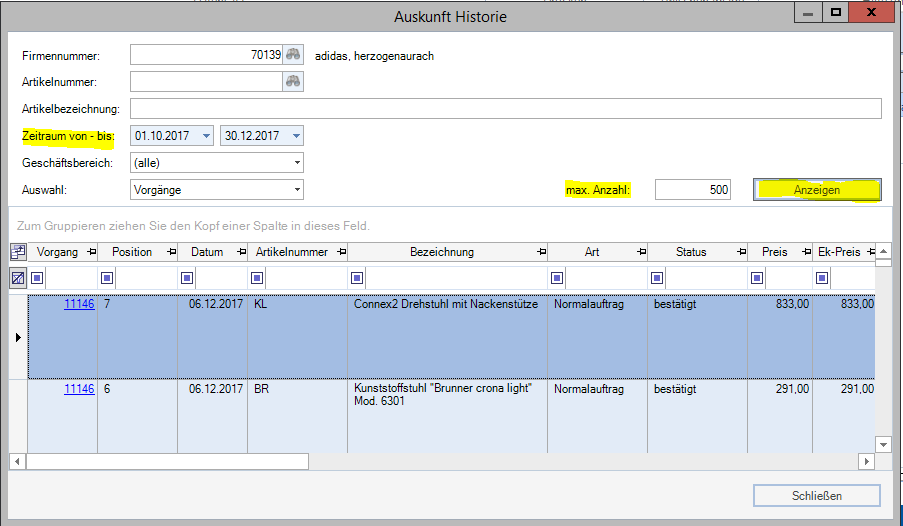Viewport: 903px width, 526px height.
Task: Open the end date 30.12.2017 dropdown
Action: click(x=296, y=136)
